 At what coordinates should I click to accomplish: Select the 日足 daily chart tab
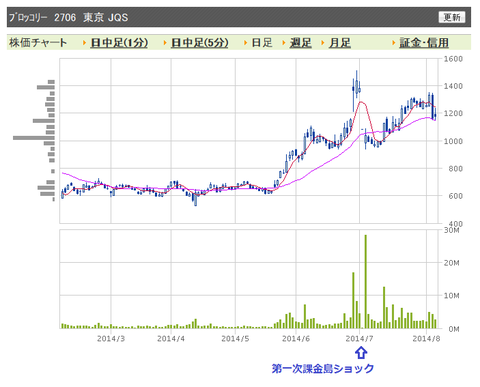coord(262,43)
